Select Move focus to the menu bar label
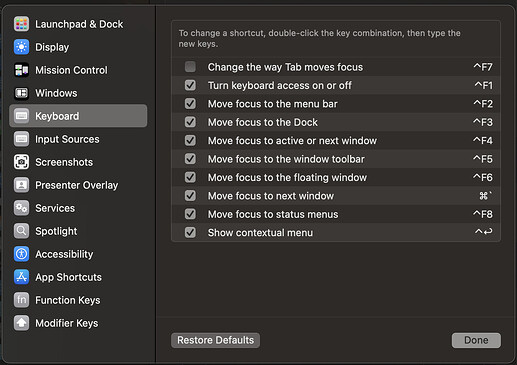This screenshot has width=517, height=365. point(273,104)
